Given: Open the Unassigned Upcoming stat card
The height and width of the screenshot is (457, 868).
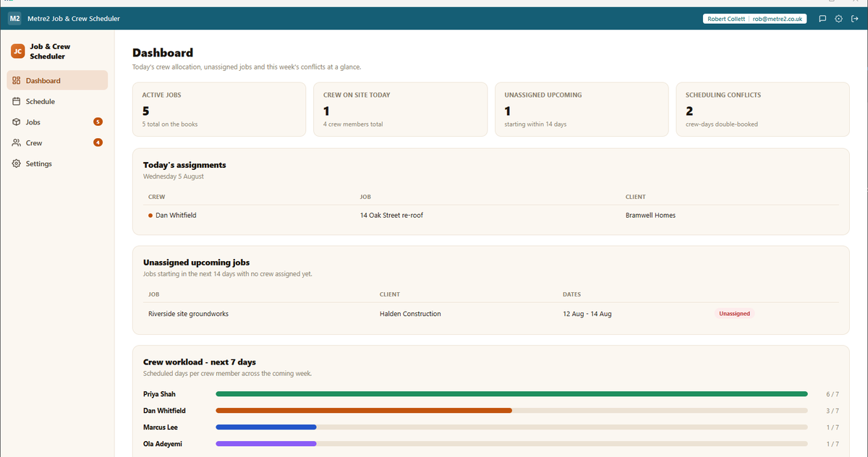Looking at the screenshot, I should point(582,109).
